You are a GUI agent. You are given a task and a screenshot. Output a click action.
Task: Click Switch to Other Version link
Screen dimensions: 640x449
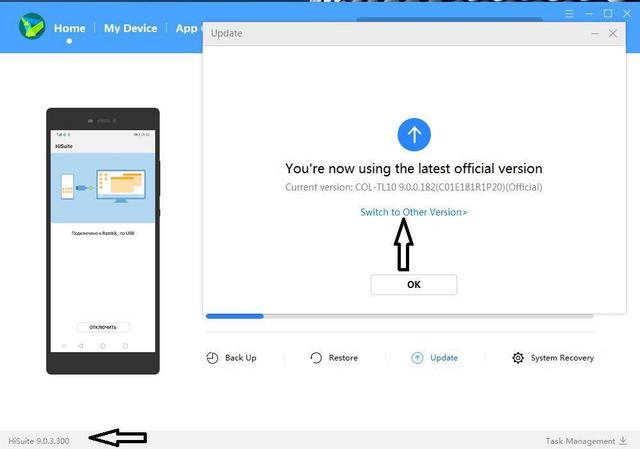point(413,212)
